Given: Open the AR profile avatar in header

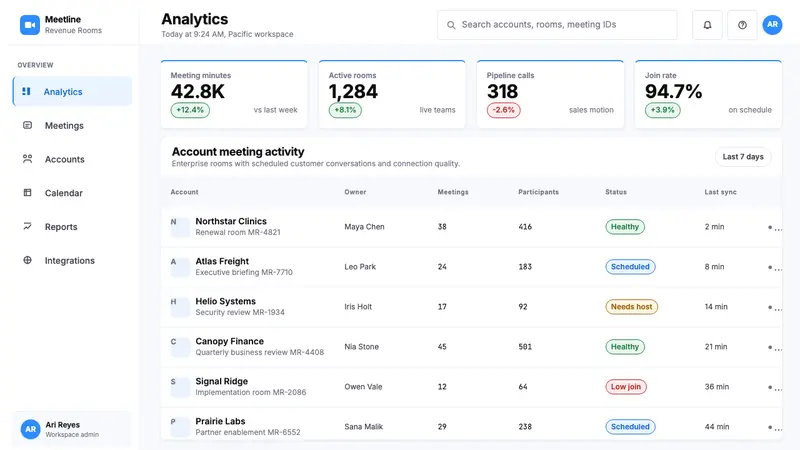Looking at the screenshot, I should 772,24.
